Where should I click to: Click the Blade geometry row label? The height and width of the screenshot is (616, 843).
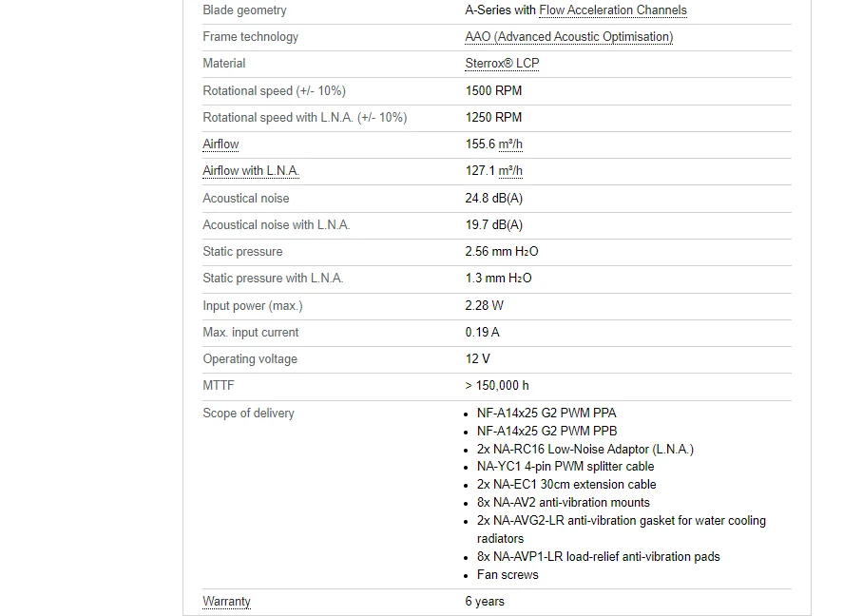(244, 10)
